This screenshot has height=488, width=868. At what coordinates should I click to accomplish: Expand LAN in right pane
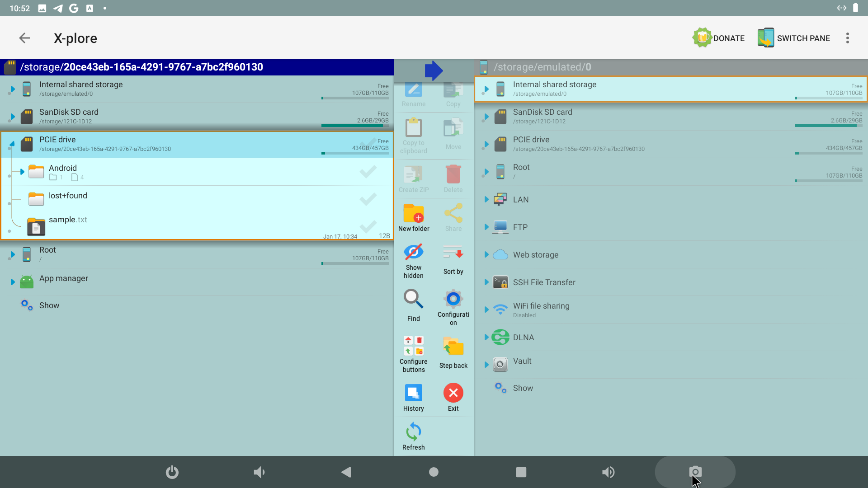486,199
